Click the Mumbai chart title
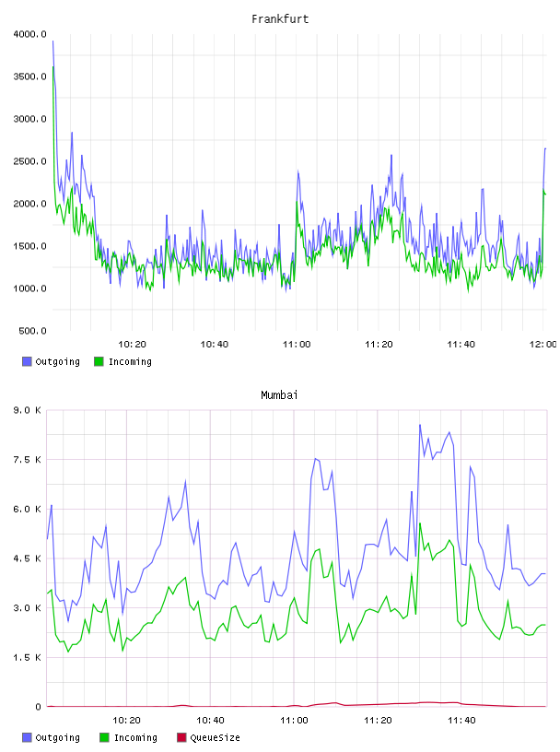Image resolution: width=560 pixels, height=752 pixels. [x=279, y=395]
